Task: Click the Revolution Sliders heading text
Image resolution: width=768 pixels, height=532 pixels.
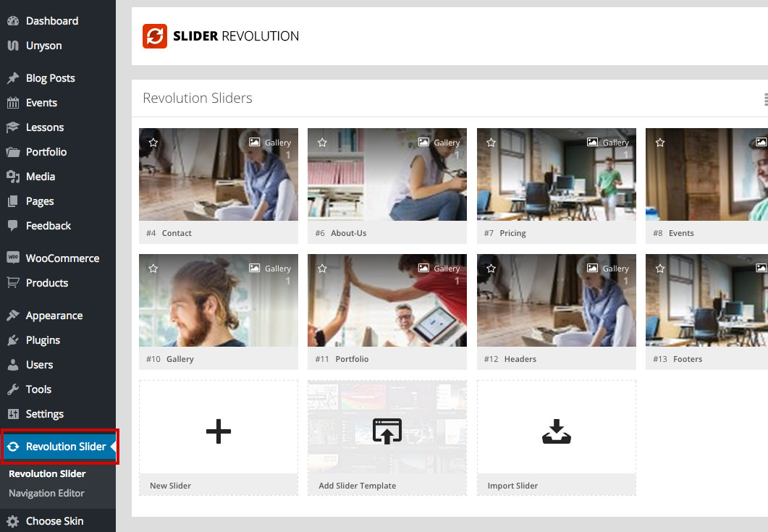Action: point(198,98)
